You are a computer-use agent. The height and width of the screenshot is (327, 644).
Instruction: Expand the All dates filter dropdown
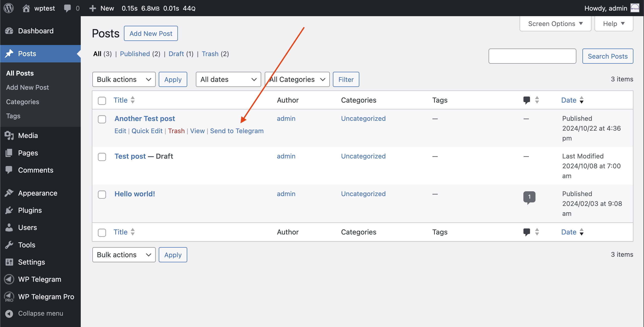pos(228,79)
